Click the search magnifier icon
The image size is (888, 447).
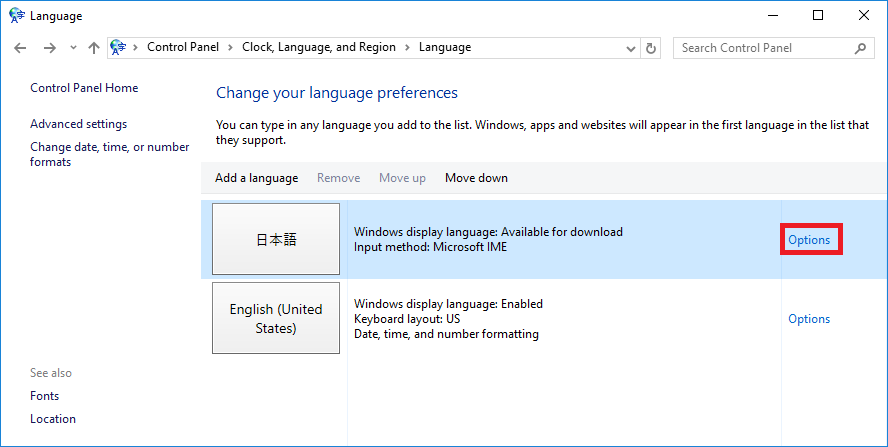860,48
